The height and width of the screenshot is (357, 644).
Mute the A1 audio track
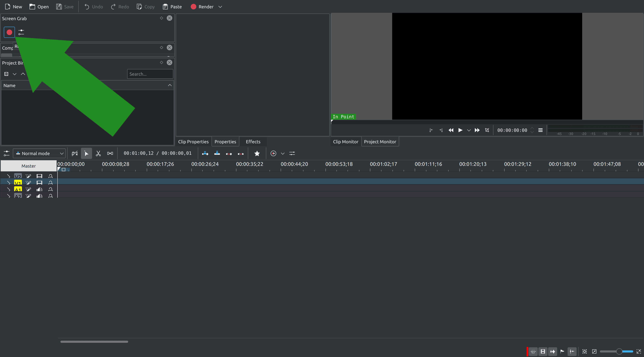click(39, 189)
